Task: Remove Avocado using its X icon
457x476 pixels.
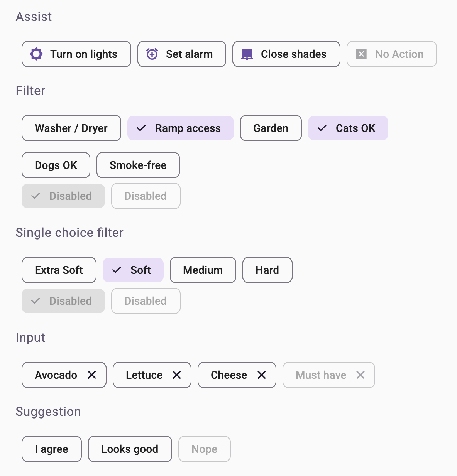Action: tap(91, 375)
